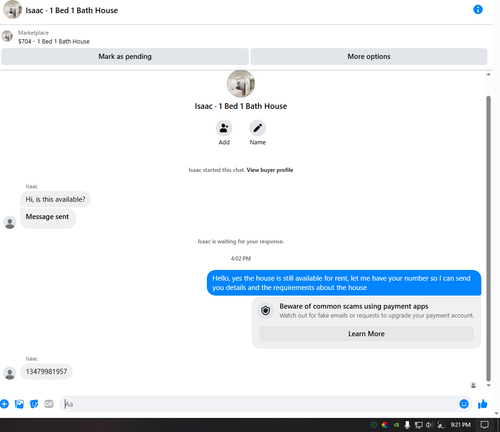Click the NVIDIA tray icon
The height and width of the screenshot is (432, 500).
tap(396, 425)
